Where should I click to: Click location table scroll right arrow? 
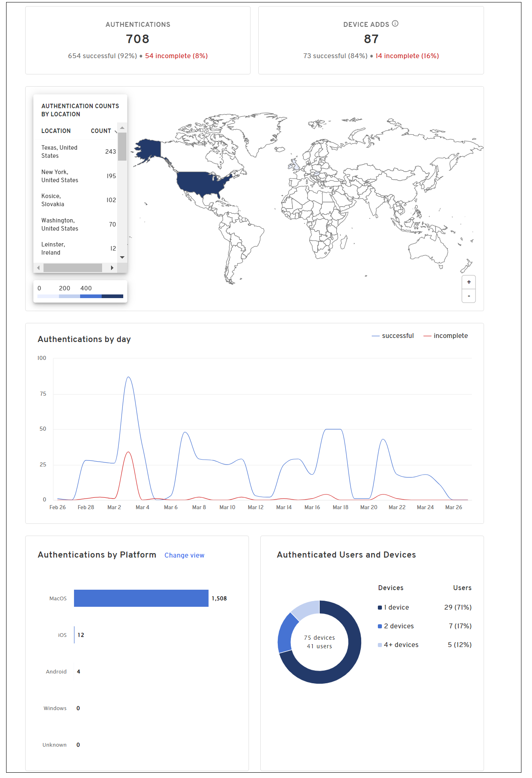[x=112, y=268]
